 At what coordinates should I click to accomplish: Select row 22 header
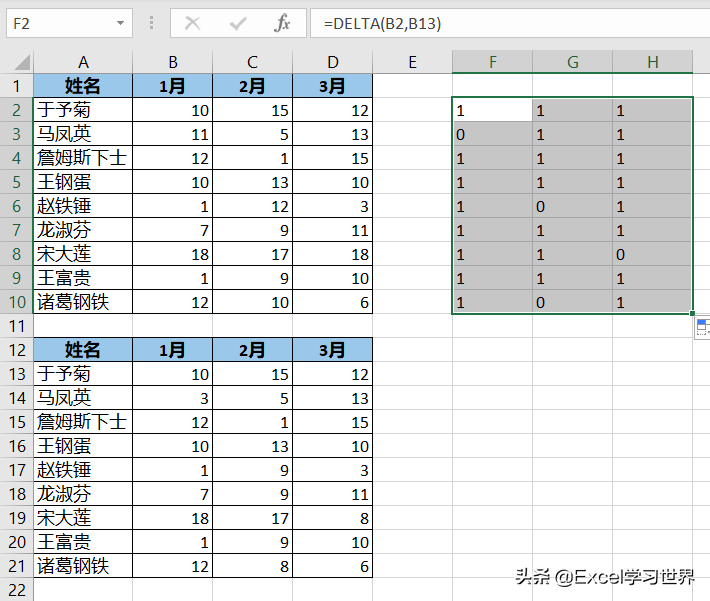[16, 590]
